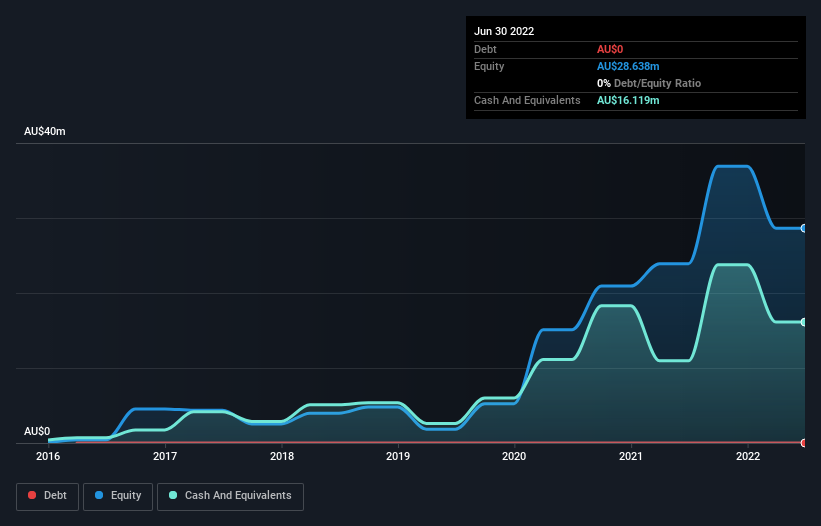Screen dimensions: 821x526
Task: Click the AU$0 y-axis label
Action: coord(37,431)
